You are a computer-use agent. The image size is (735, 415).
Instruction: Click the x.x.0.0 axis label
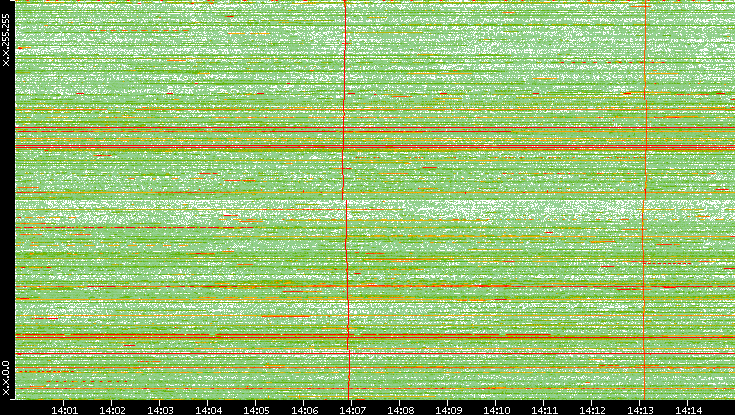6,378
